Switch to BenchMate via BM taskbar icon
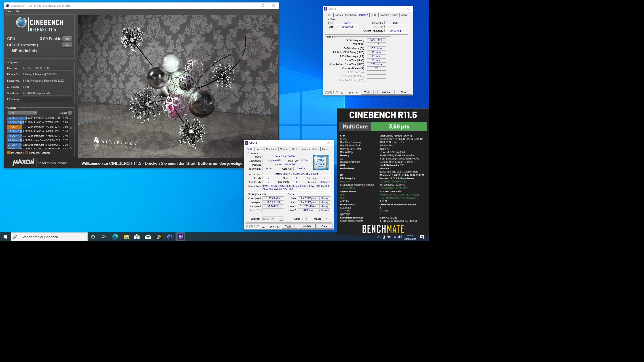The width and height of the screenshot is (644, 362). pyautogui.click(x=159, y=237)
